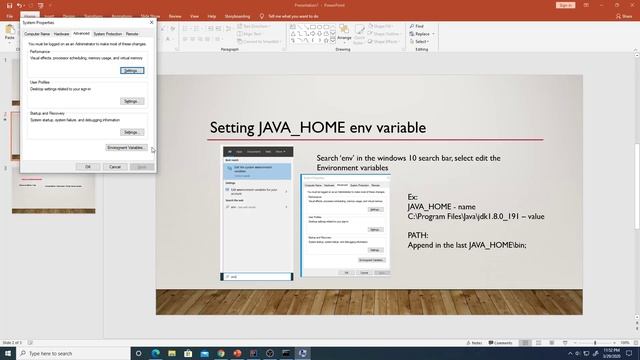
Task: Switch to System Protection tab
Action: coord(108,34)
